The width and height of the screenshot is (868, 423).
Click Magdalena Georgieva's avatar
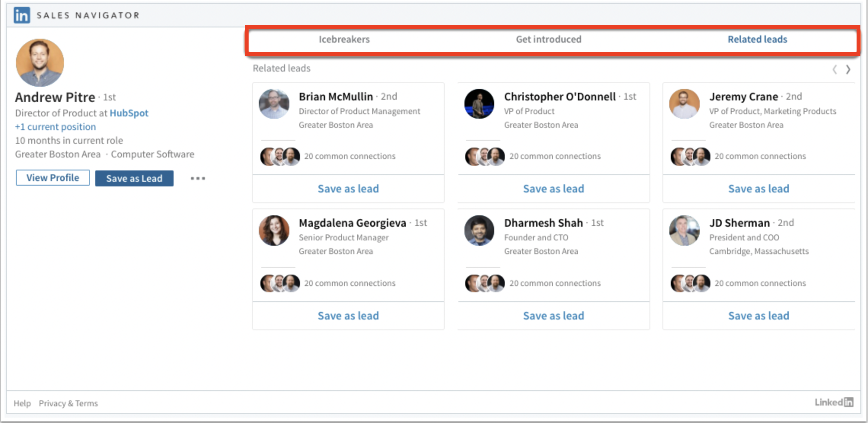pos(274,231)
